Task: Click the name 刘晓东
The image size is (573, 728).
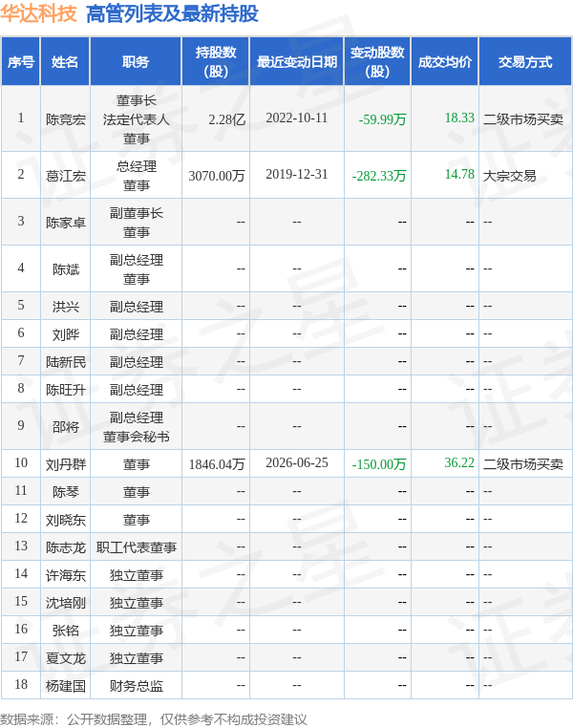Action: coord(66,520)
